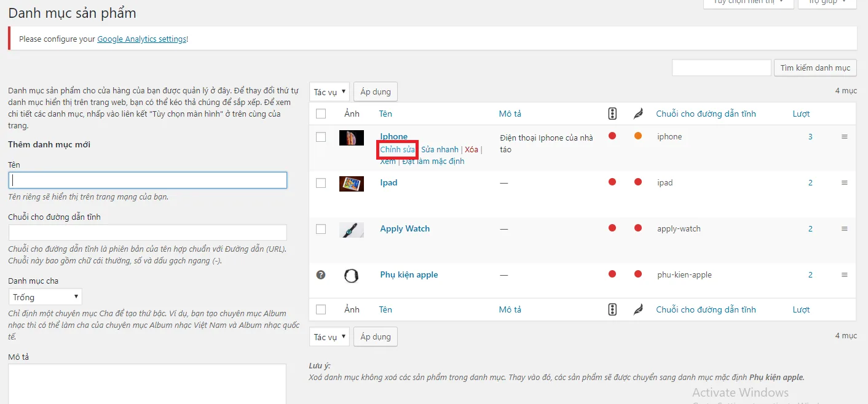Expand the Trợ giúp help tab
Viewport: 868px width, 404px height.
827,2
